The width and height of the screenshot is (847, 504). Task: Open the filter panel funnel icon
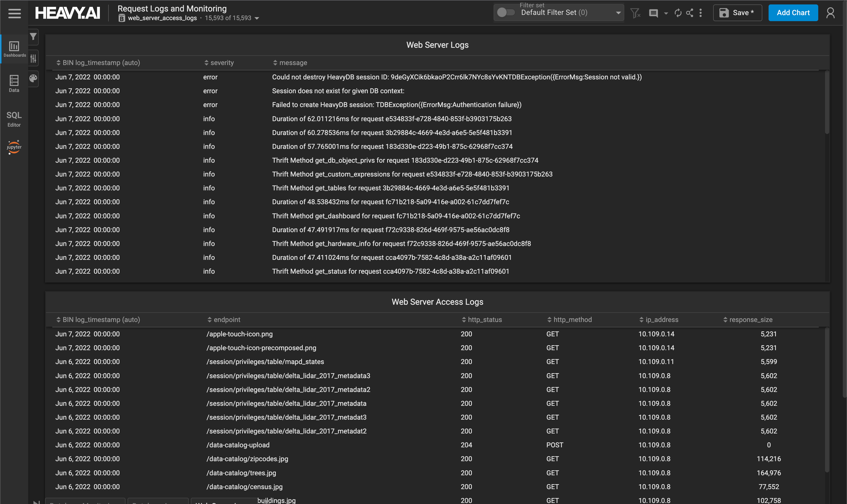click(x=33, y=36)
